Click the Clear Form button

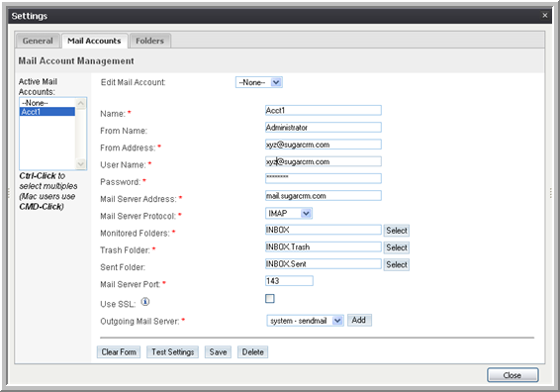point(119,352)
